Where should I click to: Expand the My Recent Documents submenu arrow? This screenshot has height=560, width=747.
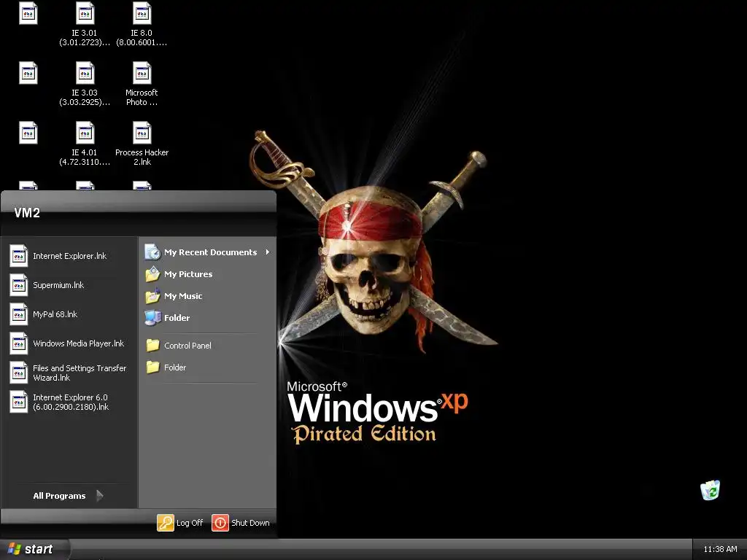268,252
